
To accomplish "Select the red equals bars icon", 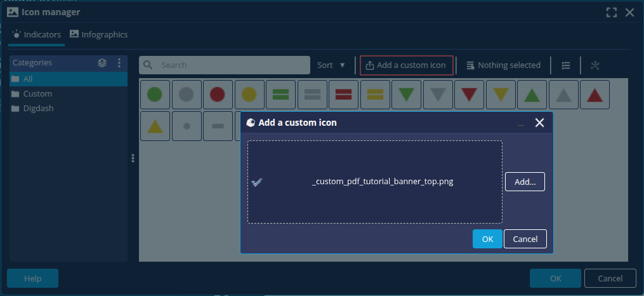I will click(x=343, y=95).
